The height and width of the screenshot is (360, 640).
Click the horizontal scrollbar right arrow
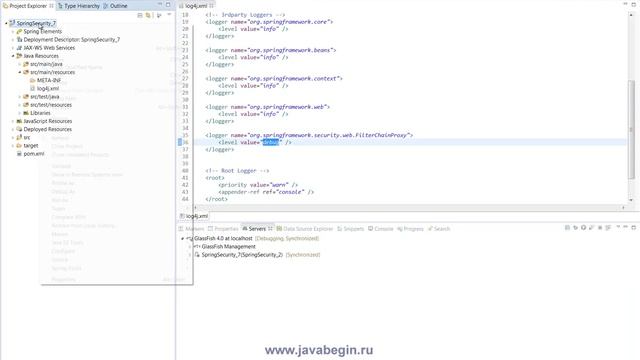(x=623, y=207)
